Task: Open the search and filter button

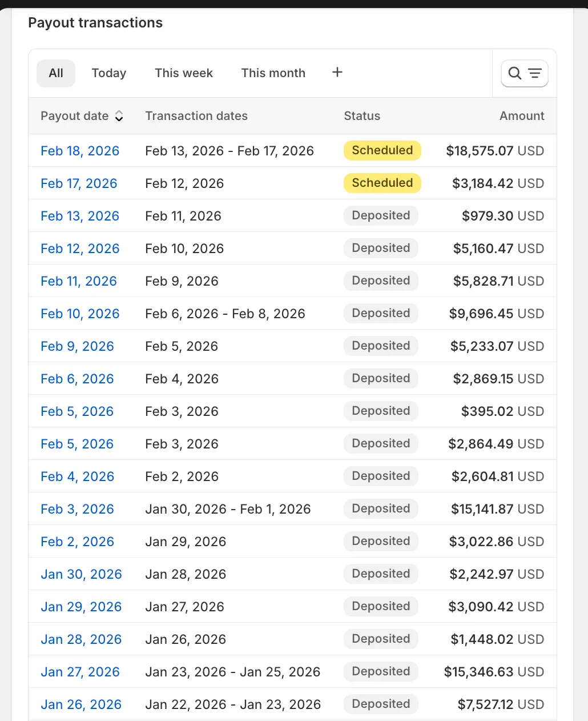Action: (524, 73)
